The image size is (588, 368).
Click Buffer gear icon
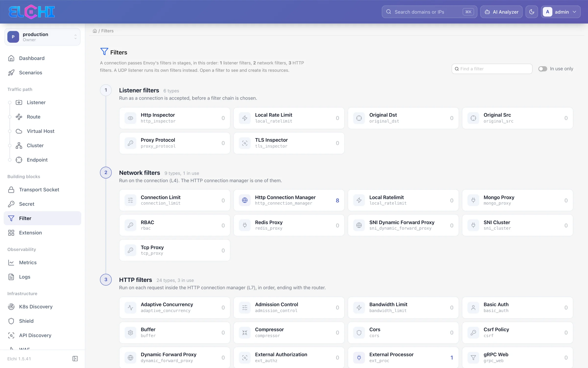130,332
